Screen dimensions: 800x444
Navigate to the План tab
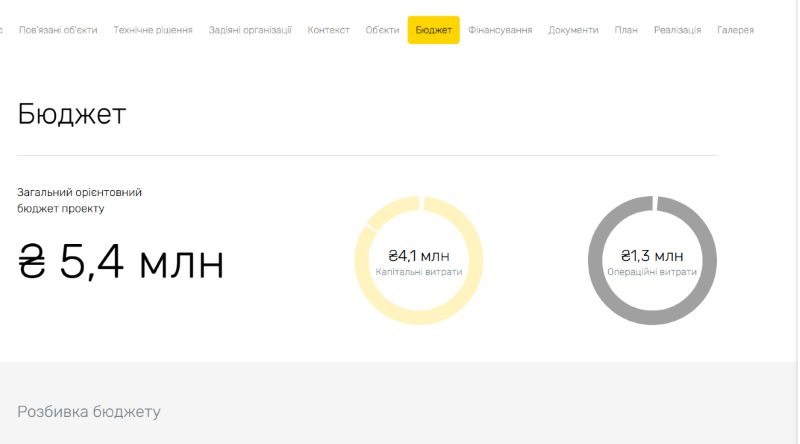point(626,30)
